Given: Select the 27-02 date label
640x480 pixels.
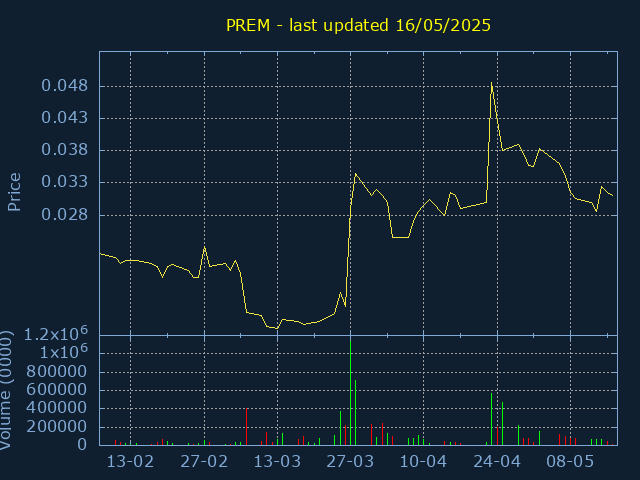Looking at the screenshot, I should [204, 462].
